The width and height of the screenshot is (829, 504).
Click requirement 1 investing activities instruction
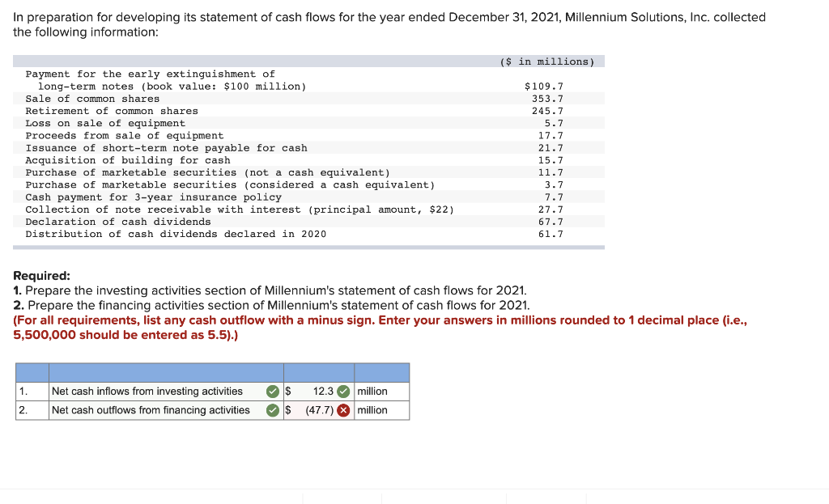click(270, 290)
